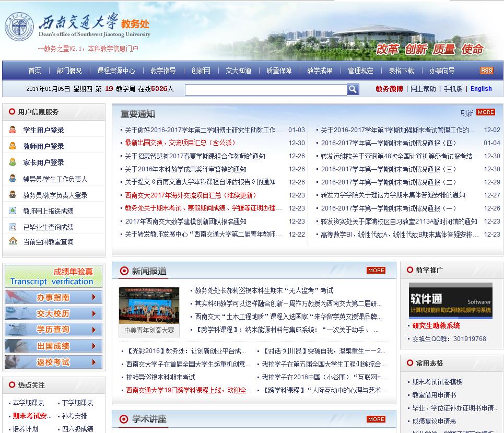Open the 课程资源中心 navigation item
504x433 pixels.
(x=116, y=71)
